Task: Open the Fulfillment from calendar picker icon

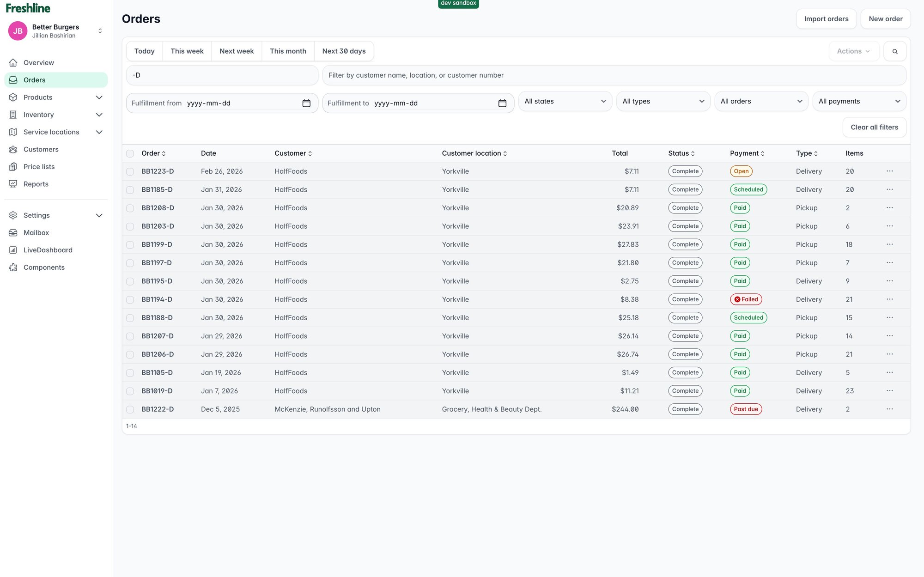Action: (306, 103)
